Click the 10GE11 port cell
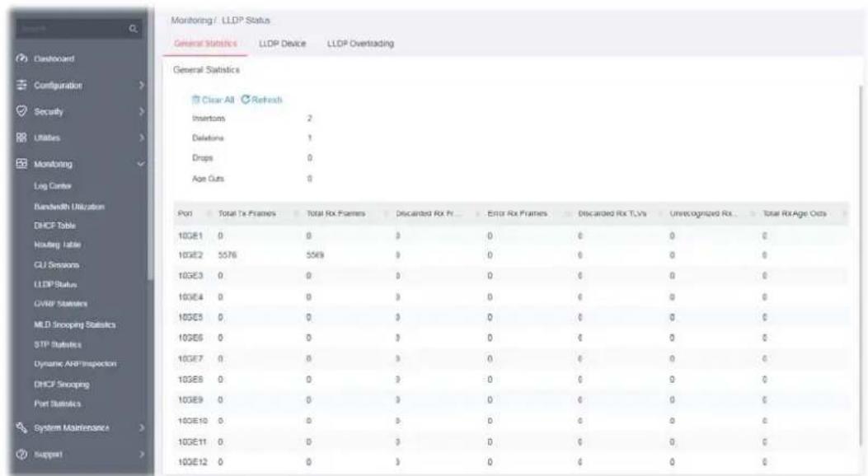This screenshot has height=476, width=868. pos(193,441)
